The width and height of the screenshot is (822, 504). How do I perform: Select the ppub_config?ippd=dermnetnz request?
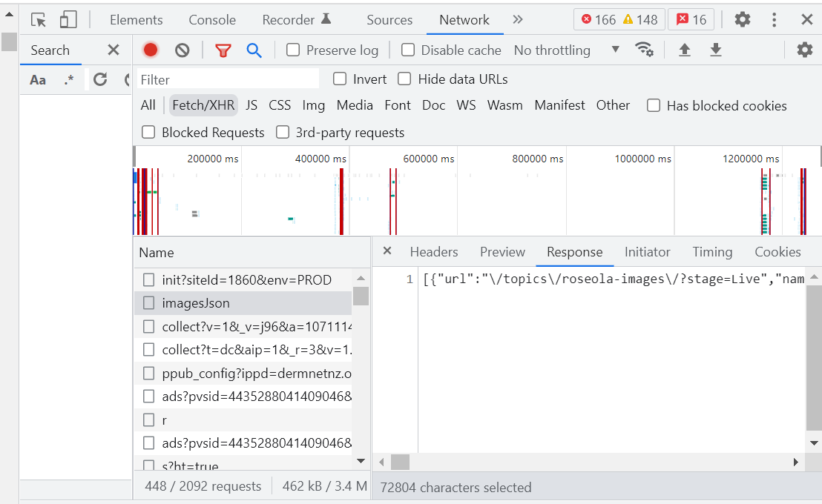[243, 373]
